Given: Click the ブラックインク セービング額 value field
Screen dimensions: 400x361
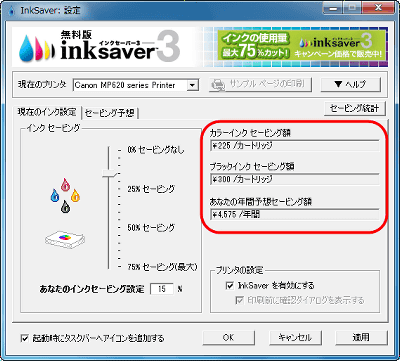Looking at the screenshot, I should [295, 179].
